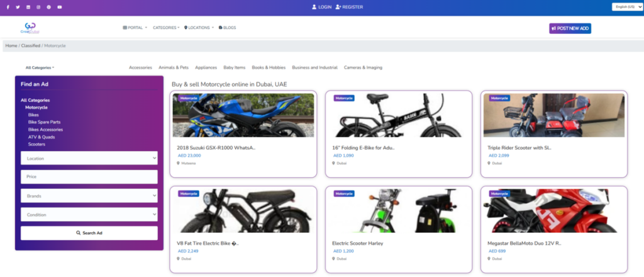Screen dimensions: 644x277
Task: Click the Motorcycle badge on Megastar BellaMoto
Action: coord(499,193)
